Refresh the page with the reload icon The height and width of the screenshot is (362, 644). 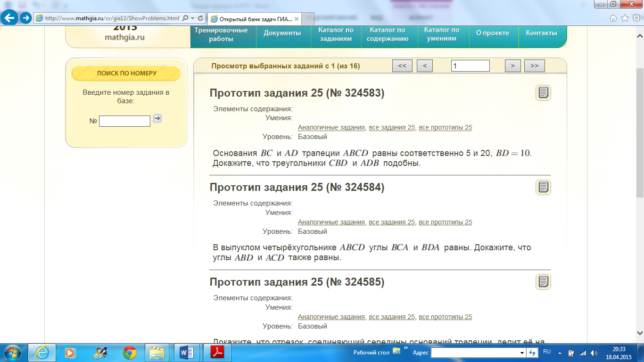[200, 18]
